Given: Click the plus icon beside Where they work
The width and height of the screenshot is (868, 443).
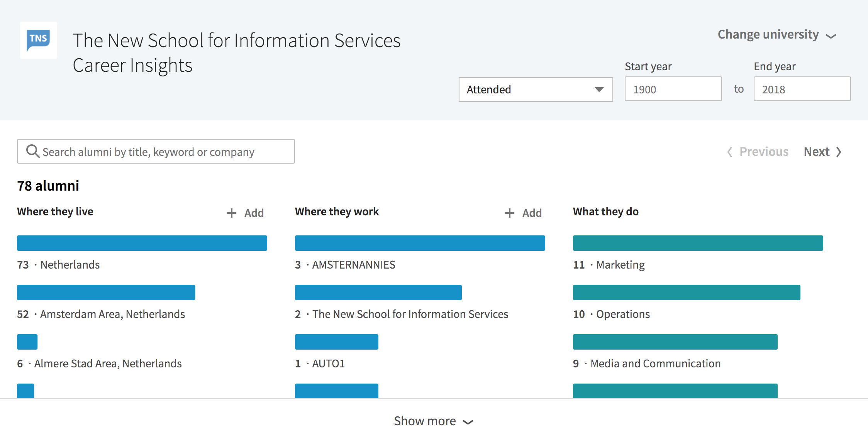Looking at the screenshot, I should [510, 213].
